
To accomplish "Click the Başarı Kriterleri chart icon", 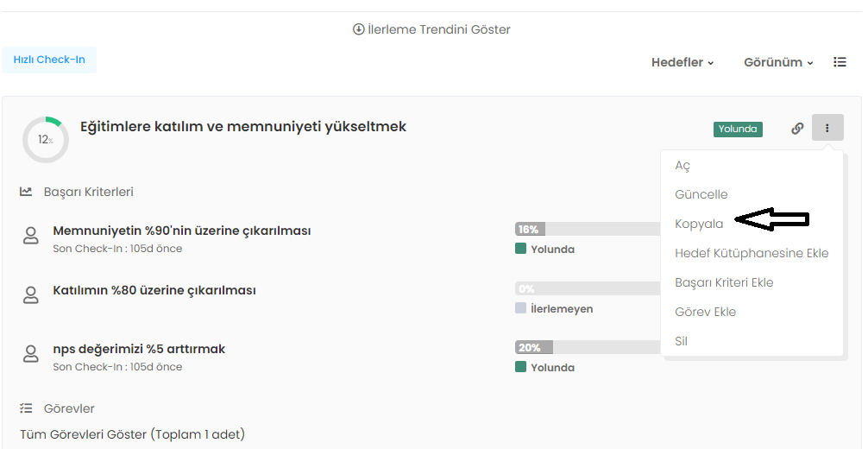I will click(x=27, y=192).
